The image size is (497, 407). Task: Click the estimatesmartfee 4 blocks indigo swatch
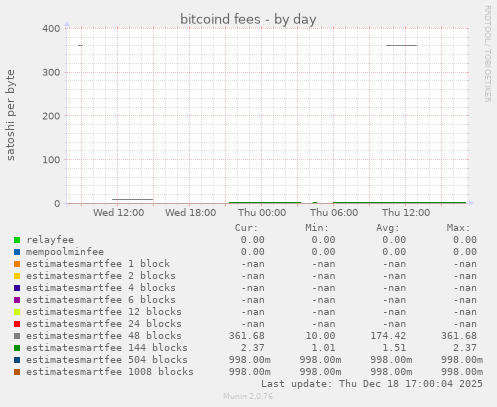(x=17, y=288)
